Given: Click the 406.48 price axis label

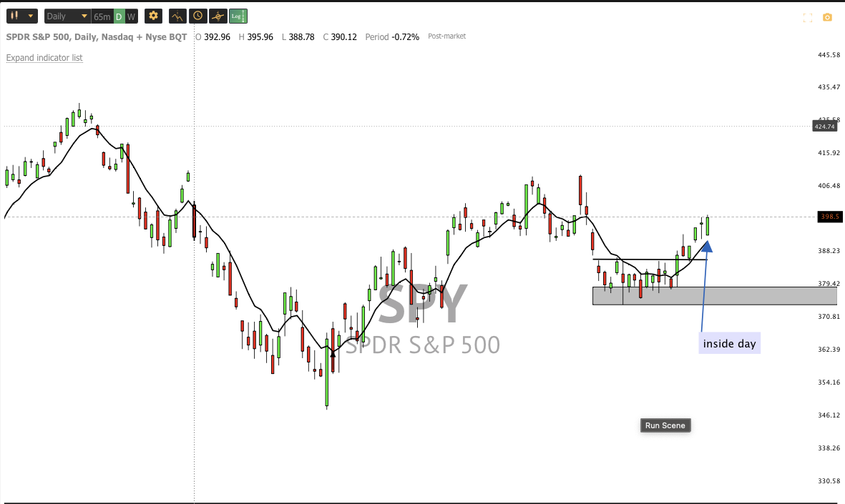Looking at the screenshot, I should click(x=829, y=186).
